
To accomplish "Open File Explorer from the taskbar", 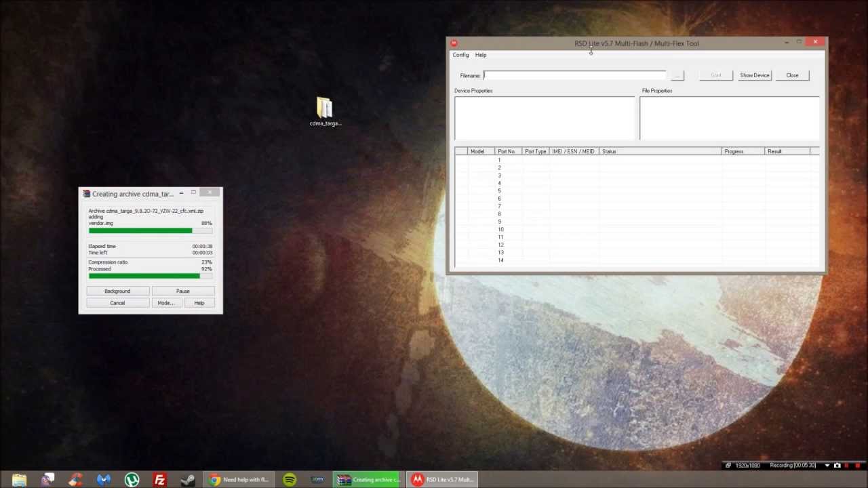I will (19, 480).
